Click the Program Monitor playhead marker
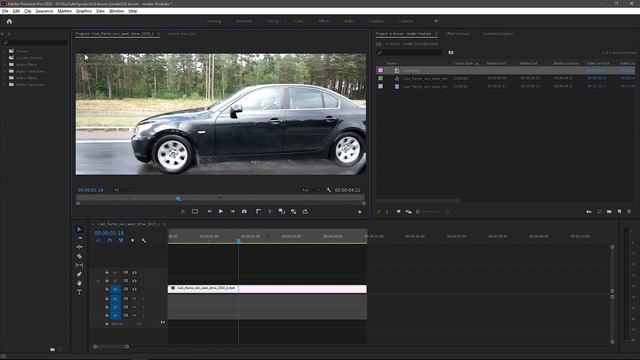640x360 pixels. [x=178, y=198]
